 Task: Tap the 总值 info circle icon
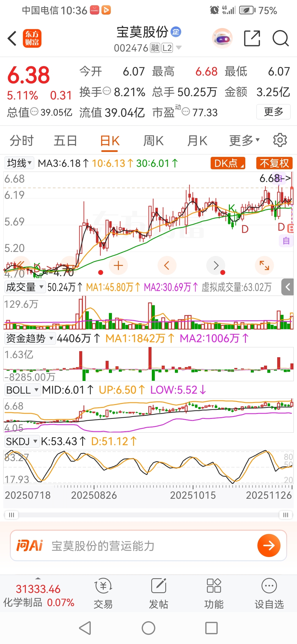[34, 111]
